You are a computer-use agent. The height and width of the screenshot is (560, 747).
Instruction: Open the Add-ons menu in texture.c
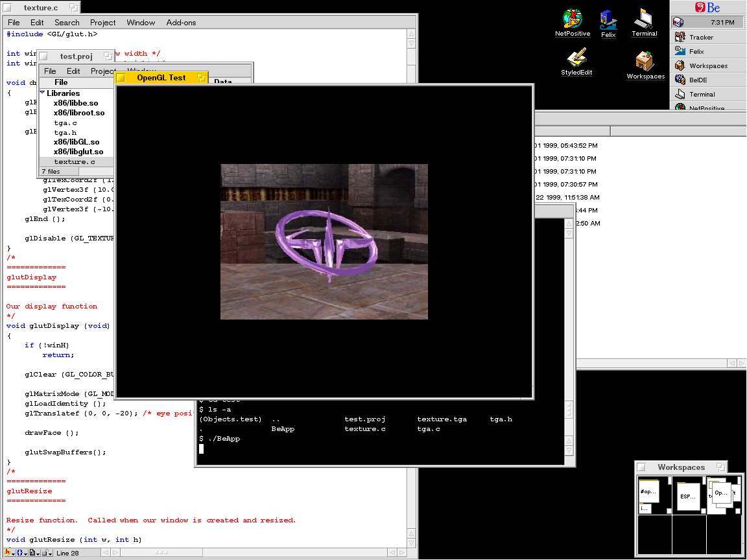pyautogui.click(x=181, y=23)
